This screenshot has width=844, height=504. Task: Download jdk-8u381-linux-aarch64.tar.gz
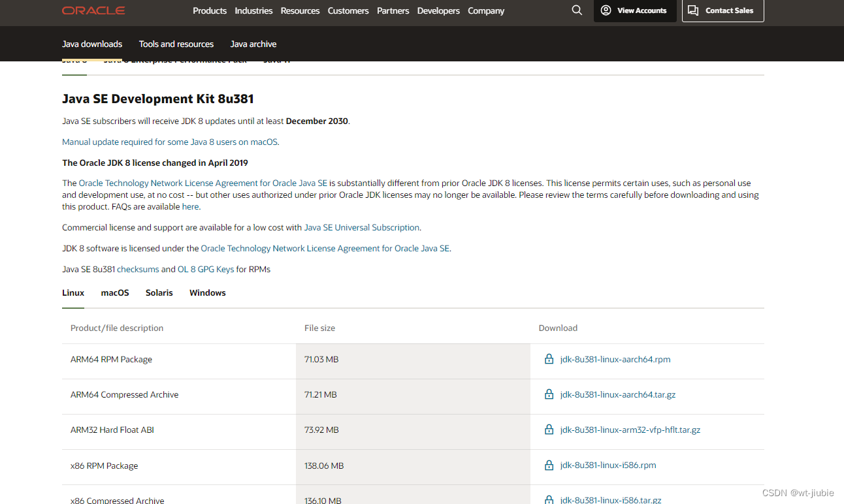click(618, 394)
